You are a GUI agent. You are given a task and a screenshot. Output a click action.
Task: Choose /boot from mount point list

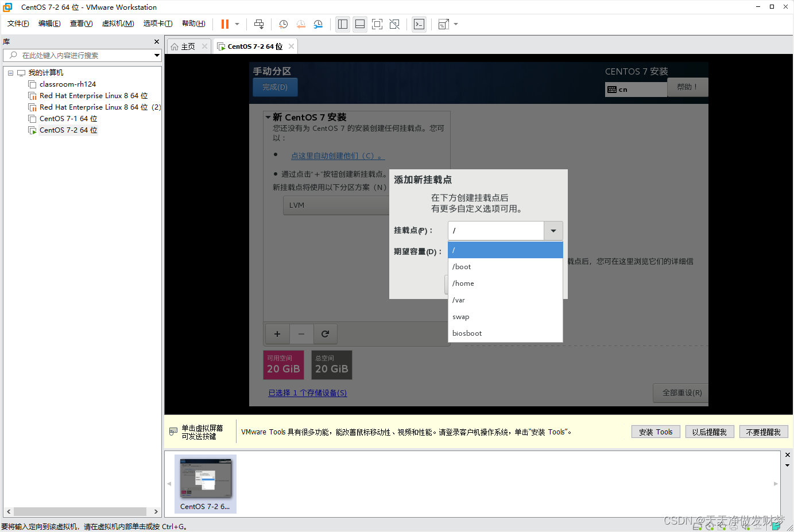point(505,267)
